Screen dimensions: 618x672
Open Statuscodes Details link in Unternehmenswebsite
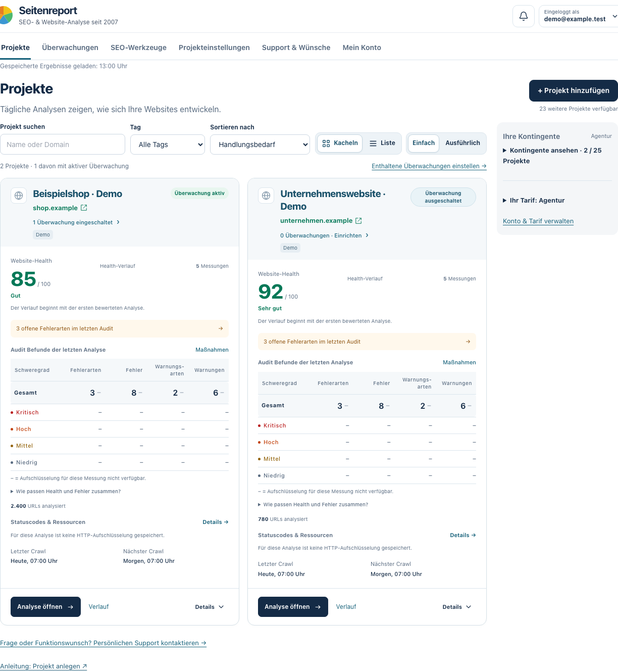coord(463,535)
